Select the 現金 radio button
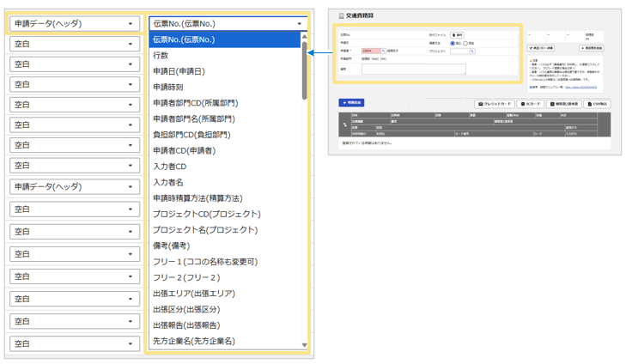This screenshot has height=364, width=626. (x=465, y=43)
